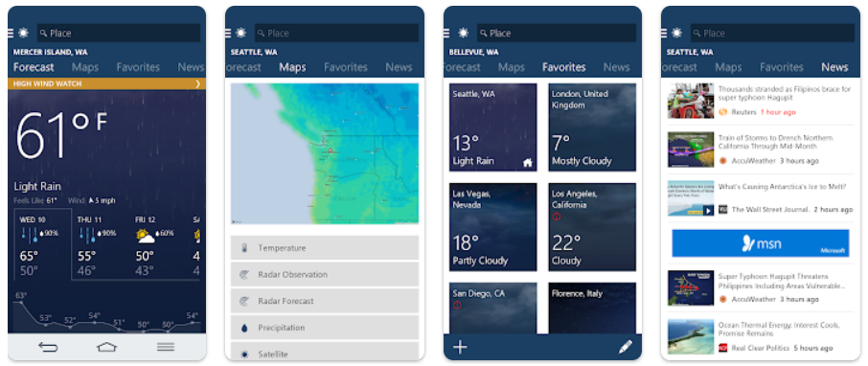Open Train of Storms California article
Viewport: 868px width, 366px height.
click(760, 149)
